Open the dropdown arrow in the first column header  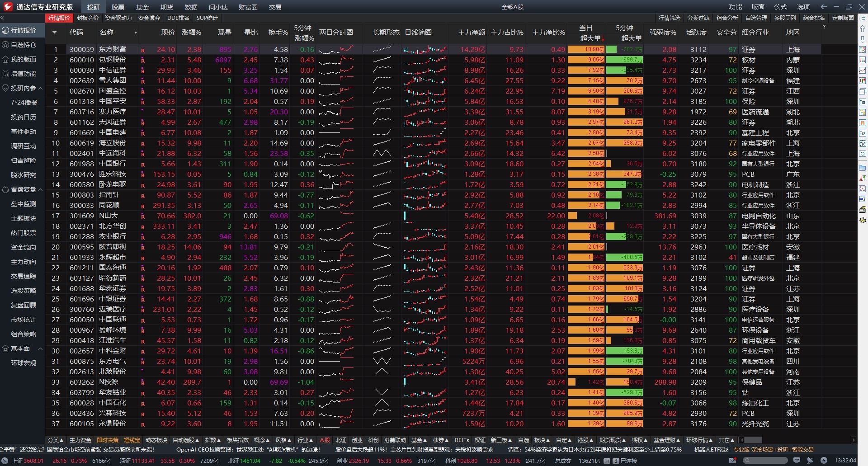55,32
